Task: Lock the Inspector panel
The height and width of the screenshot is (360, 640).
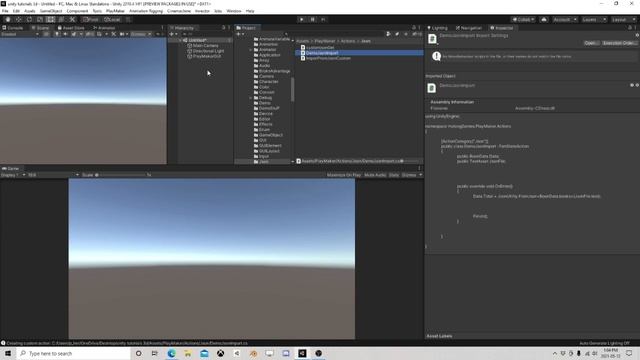Action: point(630,28)
